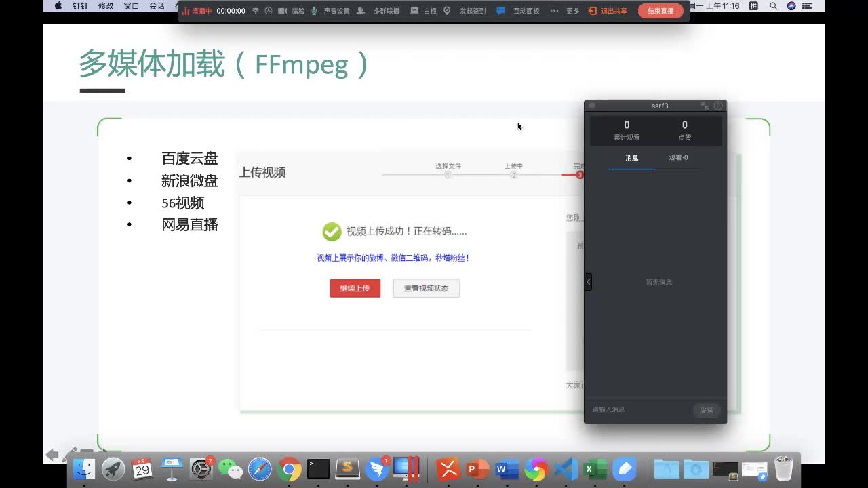Open Parallels Desktop from the Dock

point(406,469)
